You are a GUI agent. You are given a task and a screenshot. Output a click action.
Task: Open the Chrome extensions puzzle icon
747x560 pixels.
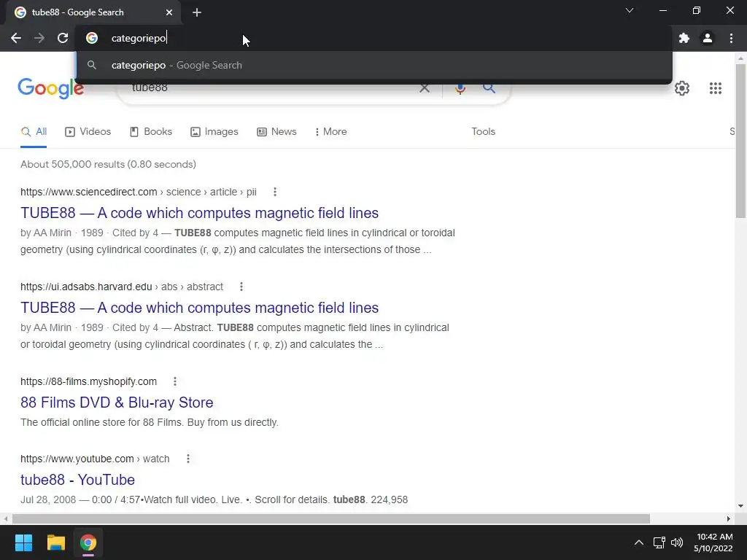(684, 38)
